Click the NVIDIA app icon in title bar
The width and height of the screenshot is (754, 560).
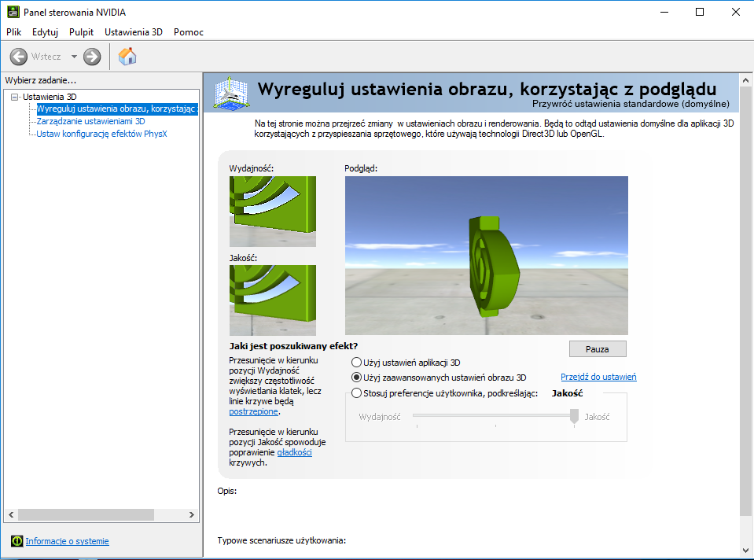(x=13, y=12)
